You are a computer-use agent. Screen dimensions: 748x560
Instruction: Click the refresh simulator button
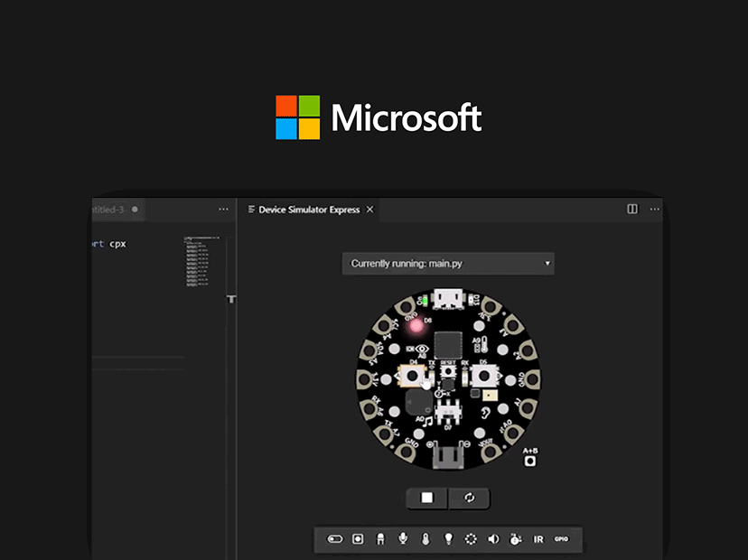click(470, 498)
